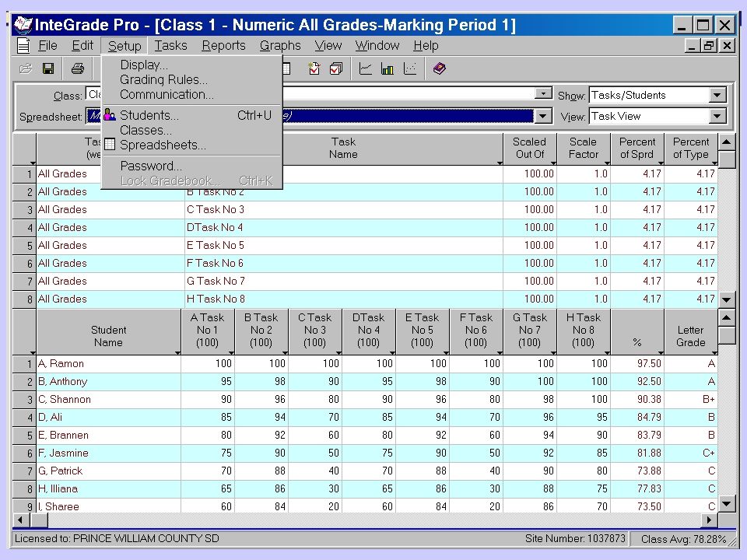Open the bar chart toolbar icon
The height and width of the screenshot is (560, 747).
[388, 68]
